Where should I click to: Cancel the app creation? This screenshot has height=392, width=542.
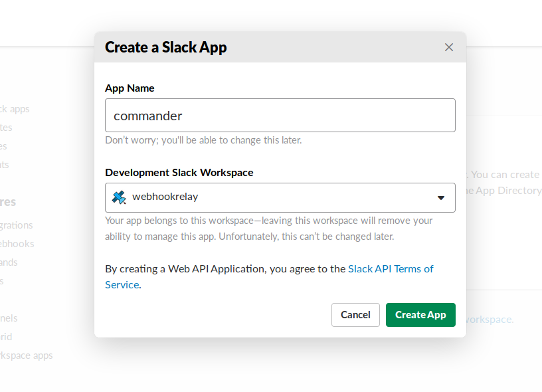(x=355, y=314)
